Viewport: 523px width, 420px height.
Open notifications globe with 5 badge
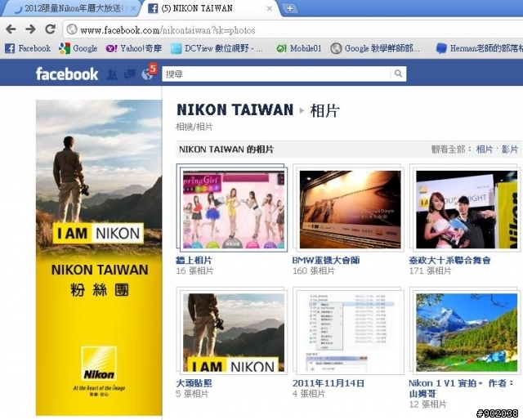(149, 72)
